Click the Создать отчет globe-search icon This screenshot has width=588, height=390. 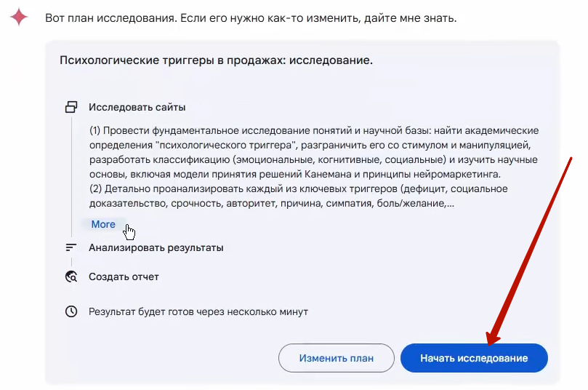71,276
